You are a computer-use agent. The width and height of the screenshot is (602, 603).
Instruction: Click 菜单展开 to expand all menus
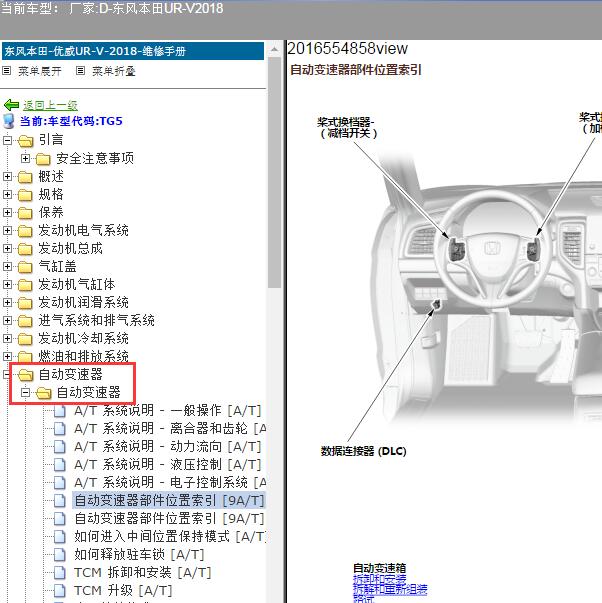pyautogui.click(x=40, y=71)
